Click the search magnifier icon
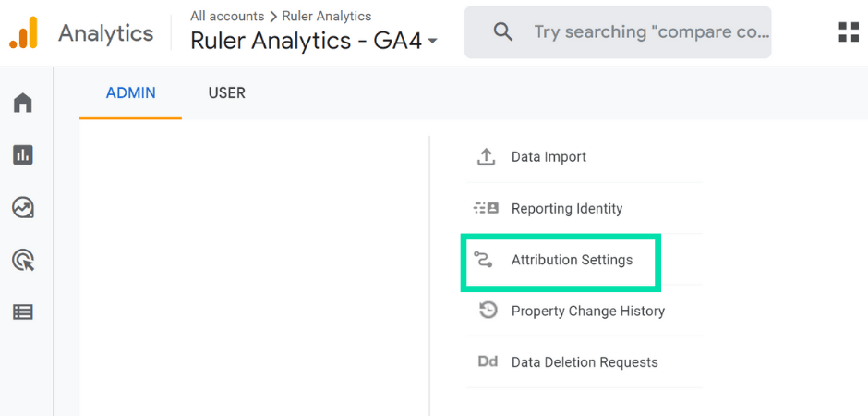 click(x=503, y=32)
